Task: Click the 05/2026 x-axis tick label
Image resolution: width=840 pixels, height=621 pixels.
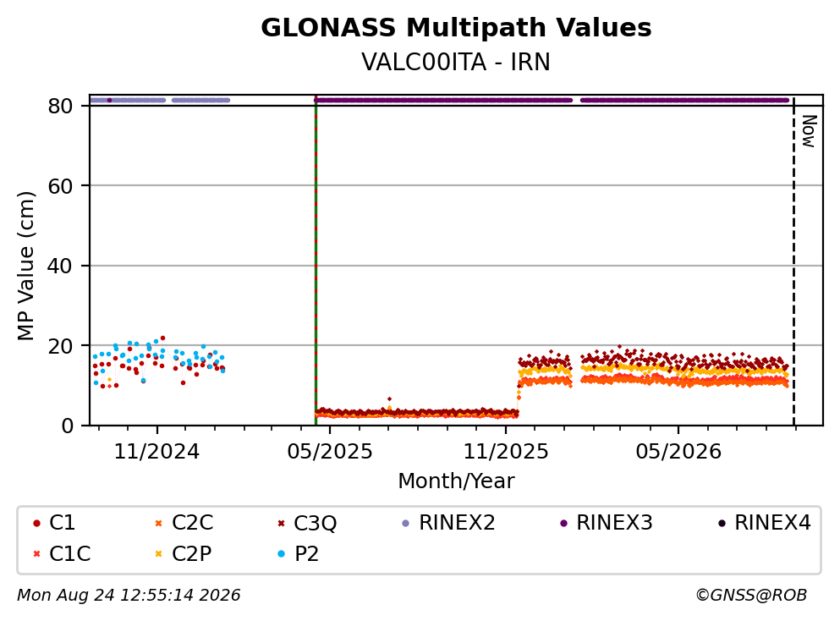Action: click(678, 452)
